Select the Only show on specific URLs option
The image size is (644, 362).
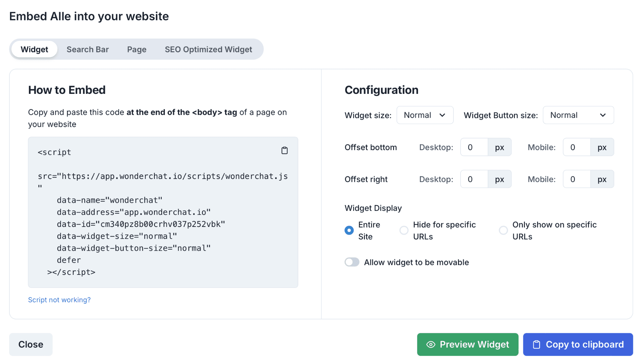[502, 230]
